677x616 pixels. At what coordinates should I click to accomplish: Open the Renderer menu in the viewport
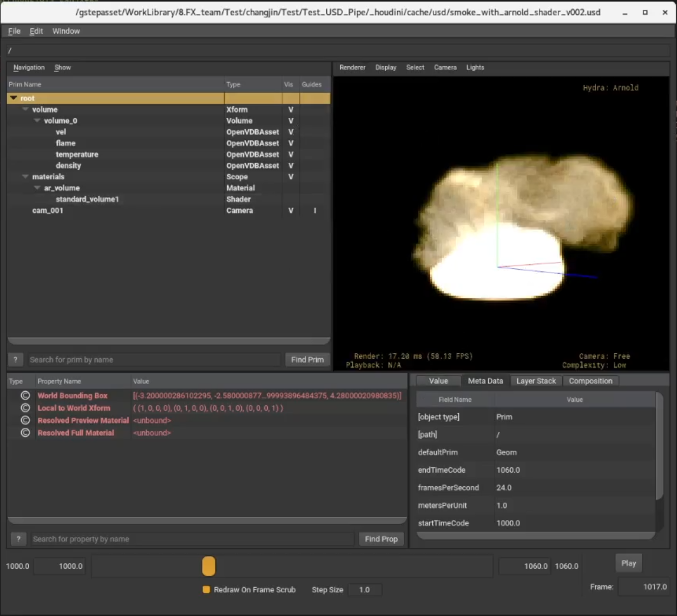[352, 67]
